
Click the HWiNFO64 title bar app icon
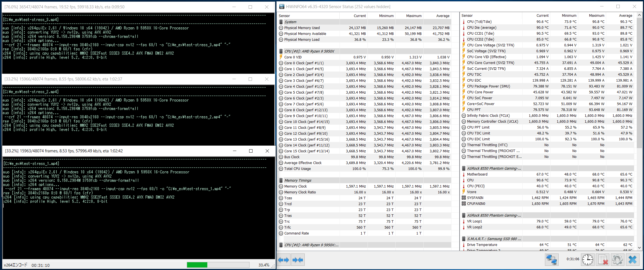click(x=282, y=6)
